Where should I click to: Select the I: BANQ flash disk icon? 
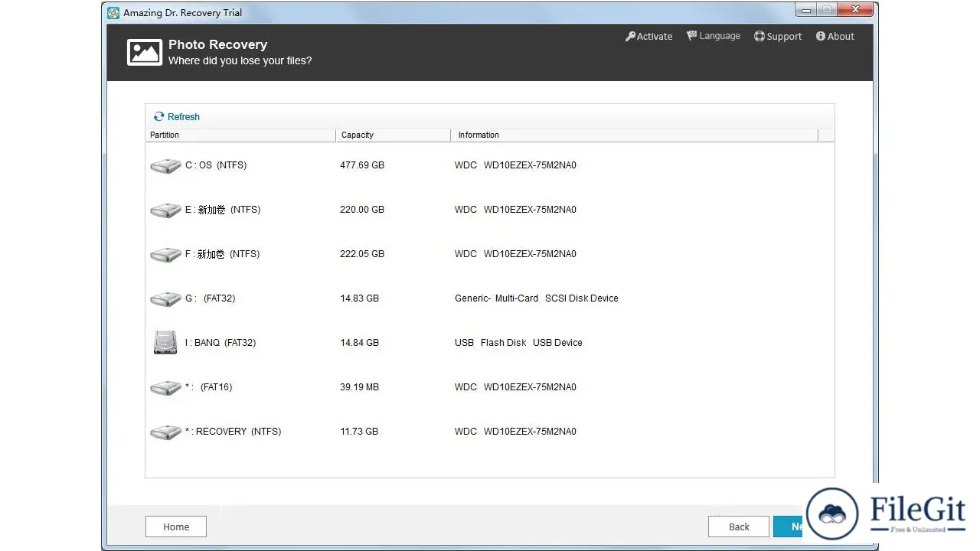165,342
